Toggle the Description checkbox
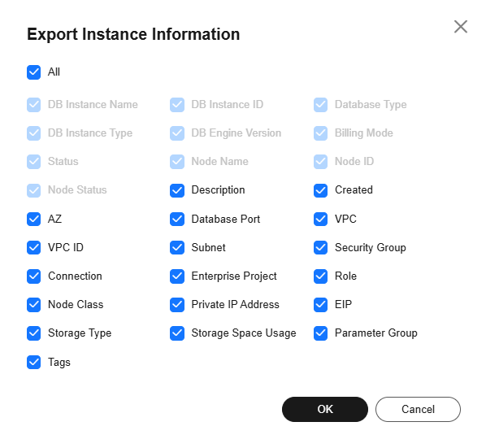 tap(177, 190)
